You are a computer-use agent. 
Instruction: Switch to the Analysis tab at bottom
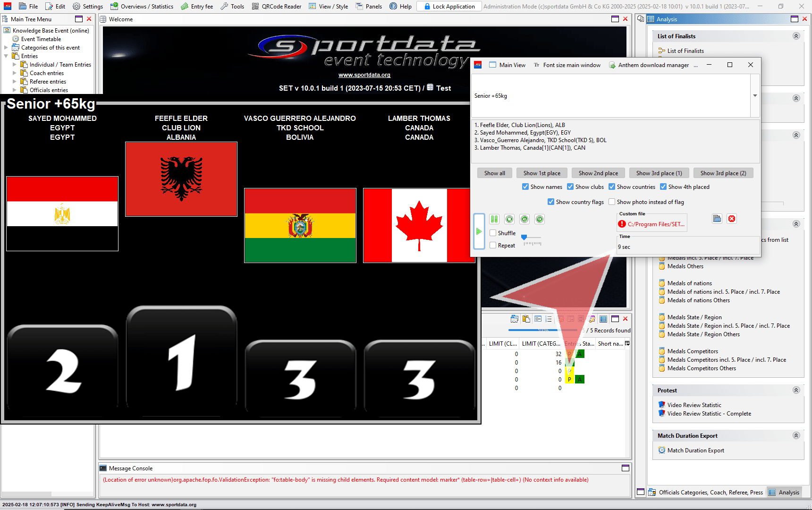(x=784, y=493)
